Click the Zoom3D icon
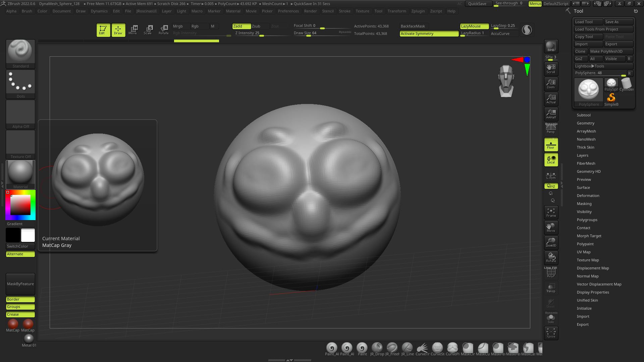This screenshot has width=644, height=362. pos(551,242)
